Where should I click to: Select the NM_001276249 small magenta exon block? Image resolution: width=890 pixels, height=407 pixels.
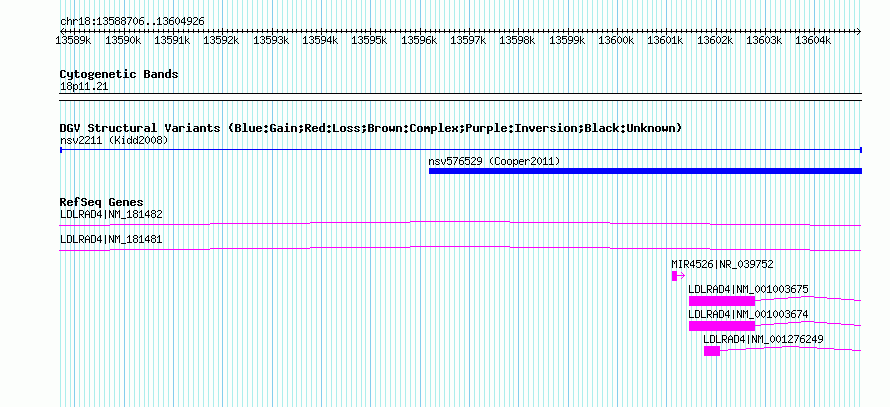tap(712, 351)
